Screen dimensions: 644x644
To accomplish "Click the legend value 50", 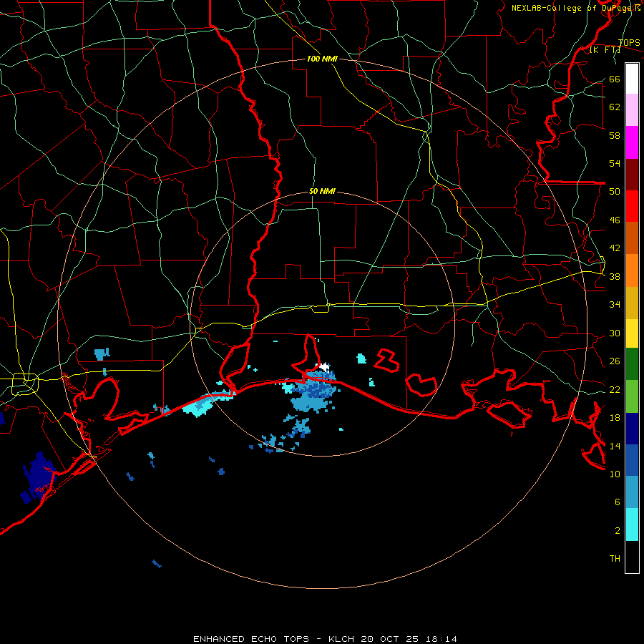I will 615,192.
